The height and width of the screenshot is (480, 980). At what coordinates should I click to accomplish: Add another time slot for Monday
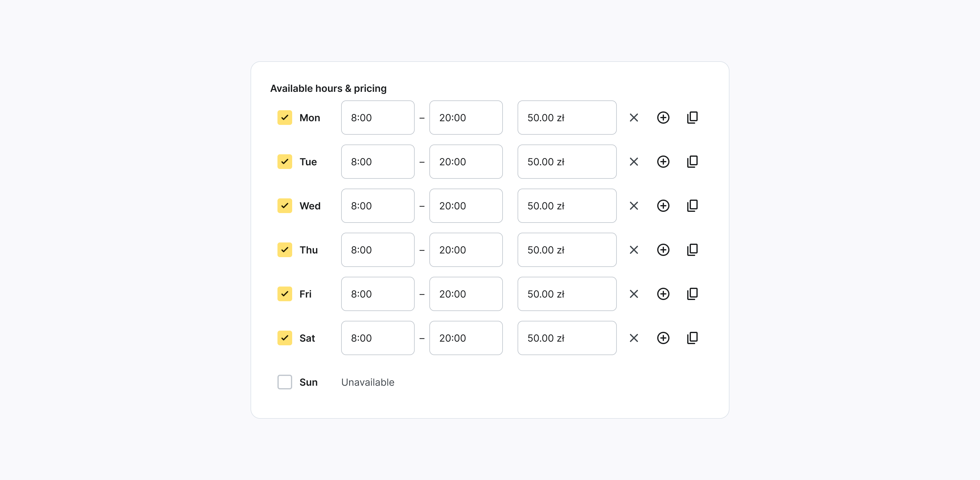[x=663, y=118]
